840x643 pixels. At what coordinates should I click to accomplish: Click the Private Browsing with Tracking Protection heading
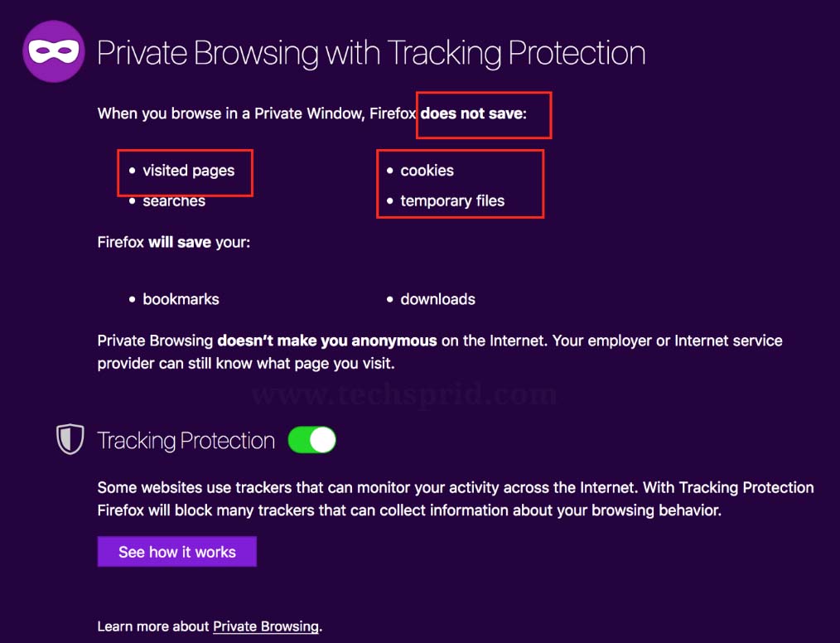pyautogui.click(x=371, y=52)
